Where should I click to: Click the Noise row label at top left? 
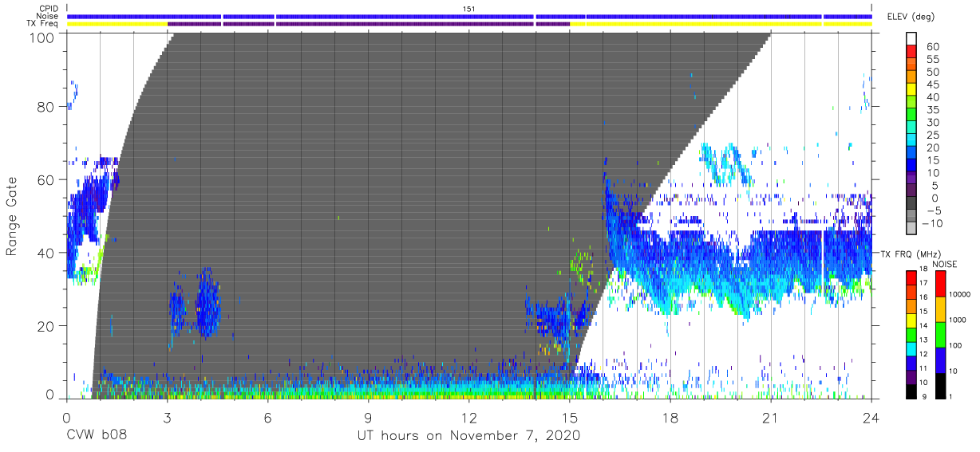[46, 16]
